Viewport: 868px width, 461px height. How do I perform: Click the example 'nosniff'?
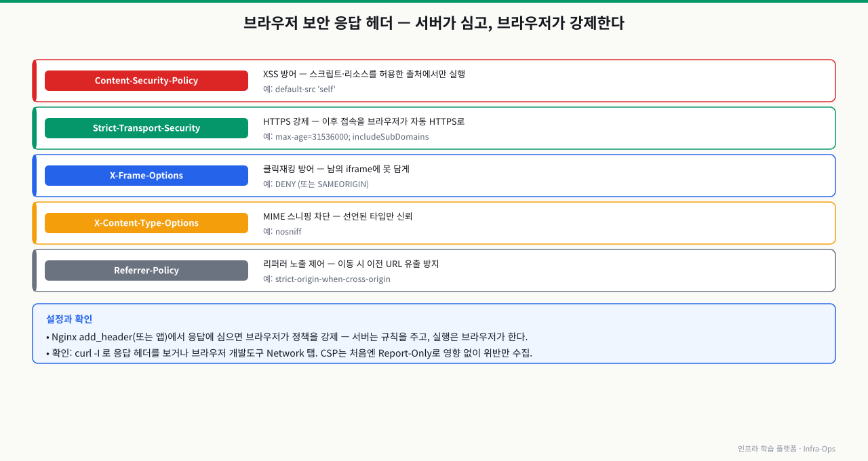pyautogui.click(x=288, y=231)
